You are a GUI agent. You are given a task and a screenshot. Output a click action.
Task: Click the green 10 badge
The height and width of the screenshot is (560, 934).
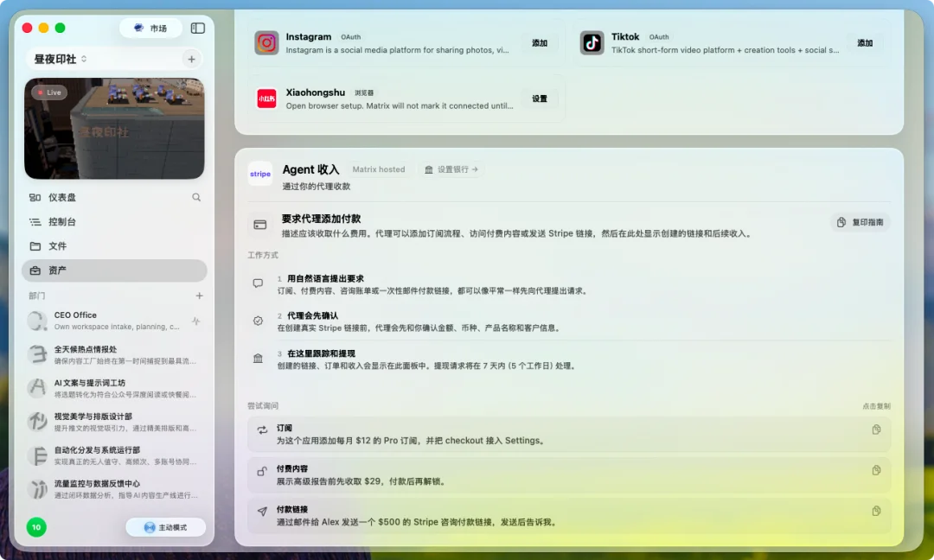[x=36, y=527]
